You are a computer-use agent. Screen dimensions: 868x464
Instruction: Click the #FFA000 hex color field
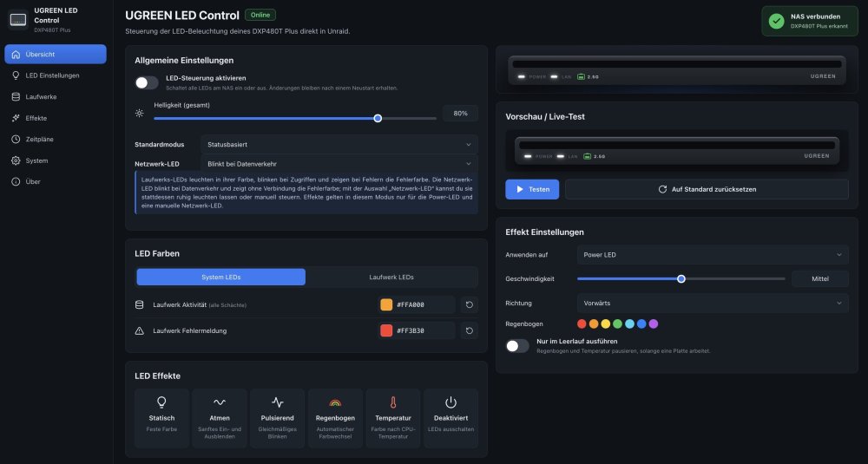(417, 304)
